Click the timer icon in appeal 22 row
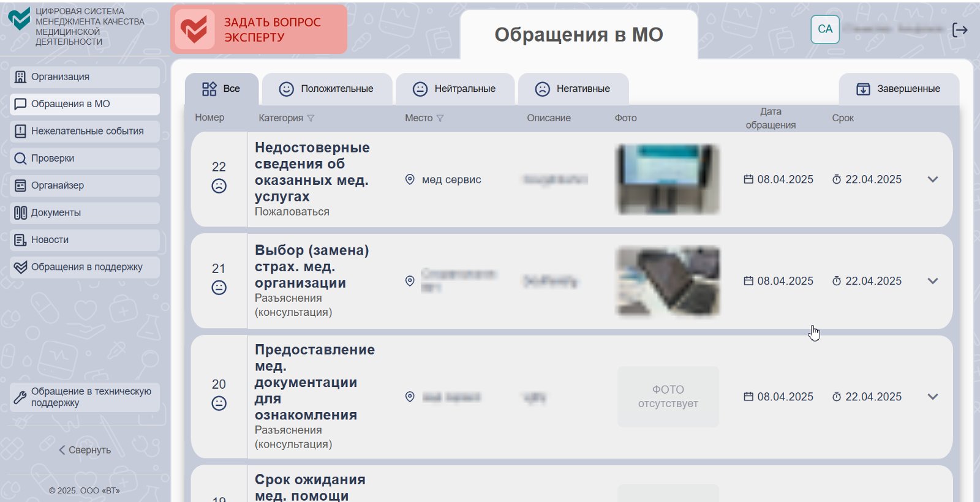This screenshot has width=980, height=502. pyautogui.click(x=837, y=179)
